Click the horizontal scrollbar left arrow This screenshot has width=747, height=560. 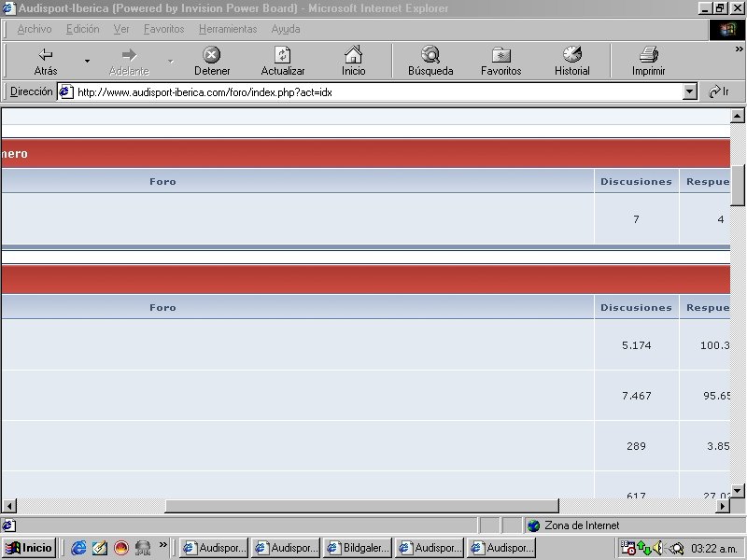pos(9,505)
